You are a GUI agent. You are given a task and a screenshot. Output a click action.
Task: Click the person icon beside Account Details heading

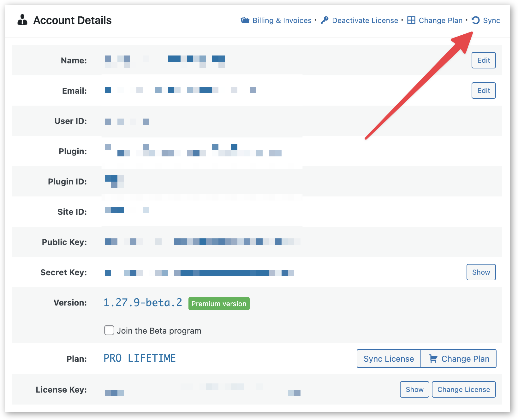[22, 20]
